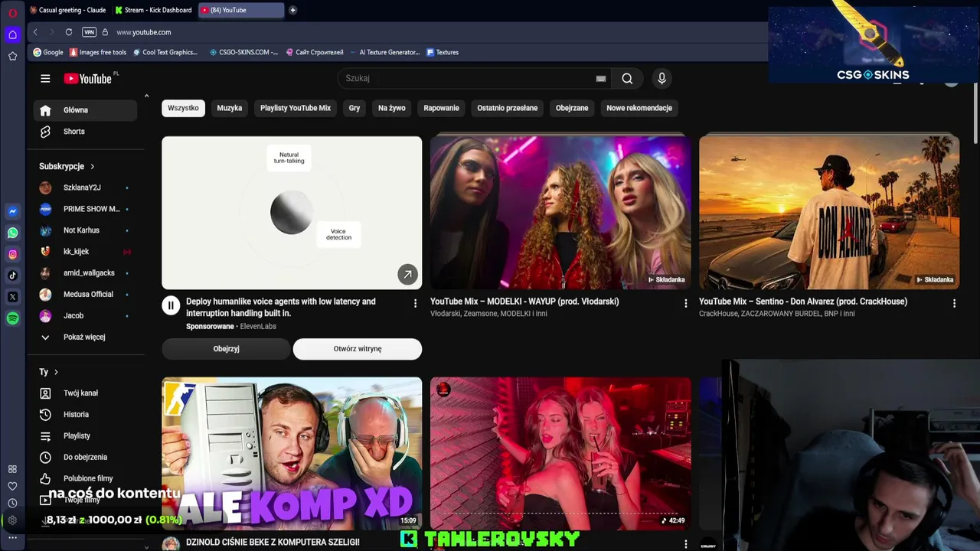Image resolution: width=980 pixels, height=551 pixels.
Task: Open bookmarks star in Opera sidebar
Action: (x=12, y=56)
